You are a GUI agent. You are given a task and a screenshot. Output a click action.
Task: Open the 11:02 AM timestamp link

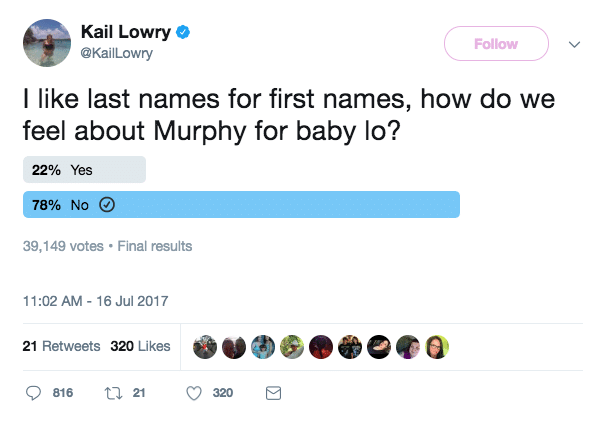tap(96, 301)
